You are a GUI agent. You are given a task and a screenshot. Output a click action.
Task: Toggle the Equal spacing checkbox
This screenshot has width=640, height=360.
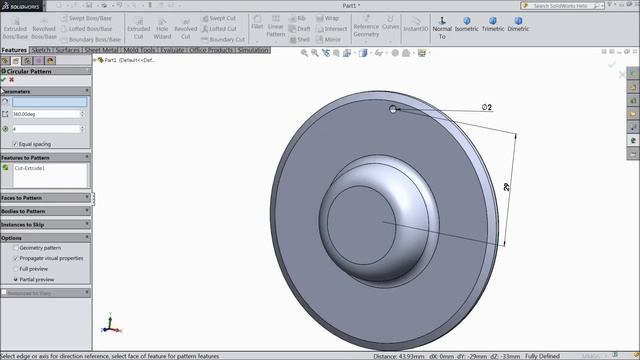coord(15,144)
